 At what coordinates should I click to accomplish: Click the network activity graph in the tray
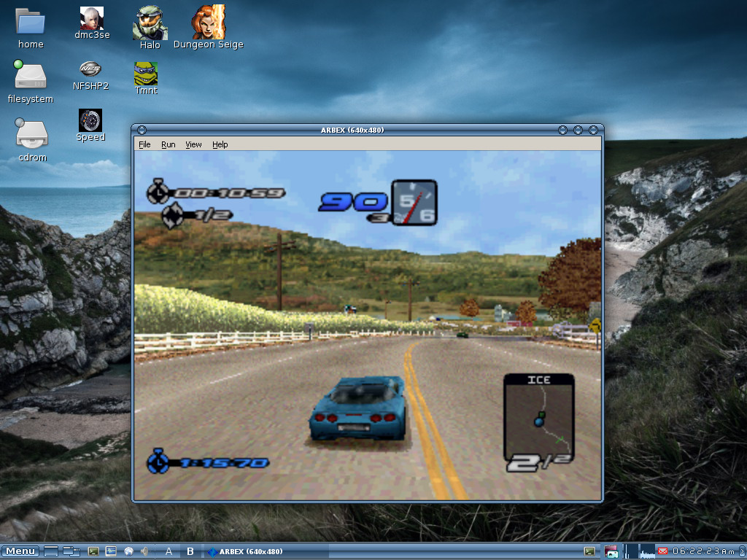(631, 551)
